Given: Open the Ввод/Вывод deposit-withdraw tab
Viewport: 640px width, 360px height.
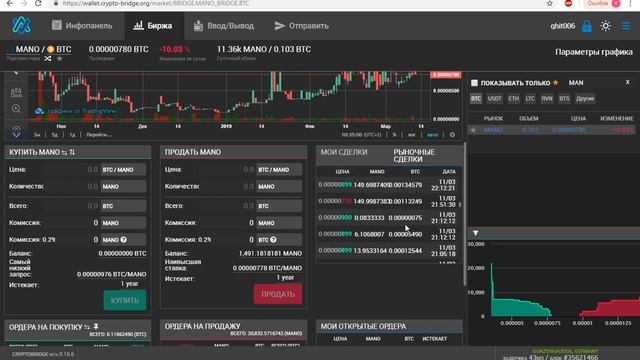Looking at the screenshot, I should [x=223, y=26].
